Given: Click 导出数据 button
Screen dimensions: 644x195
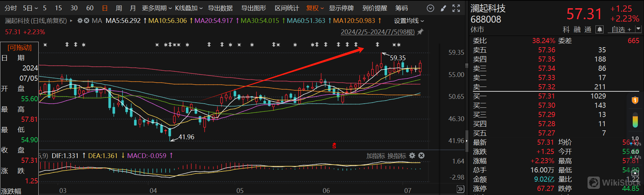Looking at the screenshot, I should (220, 8).
